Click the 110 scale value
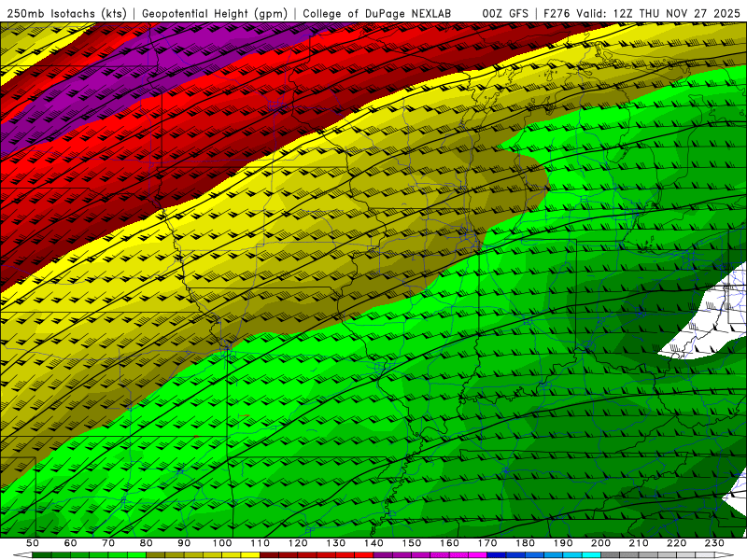This screenshot has width=747, height=560. pyautogui.click(x=260, y=543)
